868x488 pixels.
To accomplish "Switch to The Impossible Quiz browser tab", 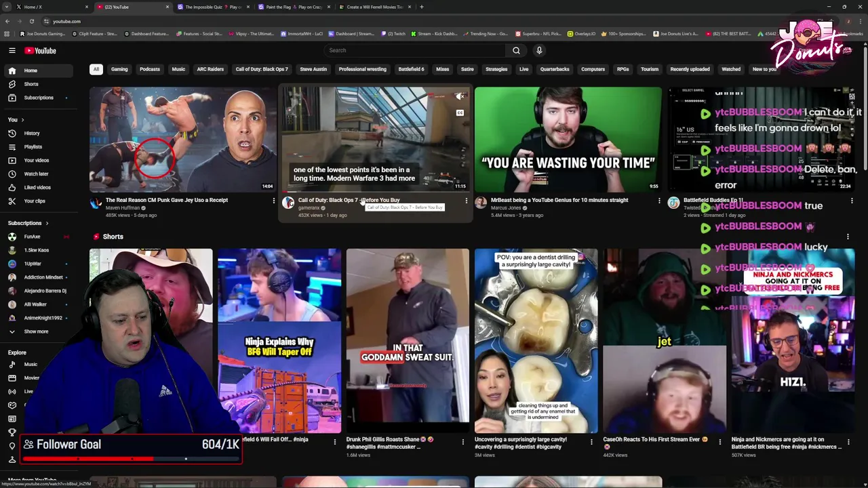I will pyautogui.click(x=212, y=7).
